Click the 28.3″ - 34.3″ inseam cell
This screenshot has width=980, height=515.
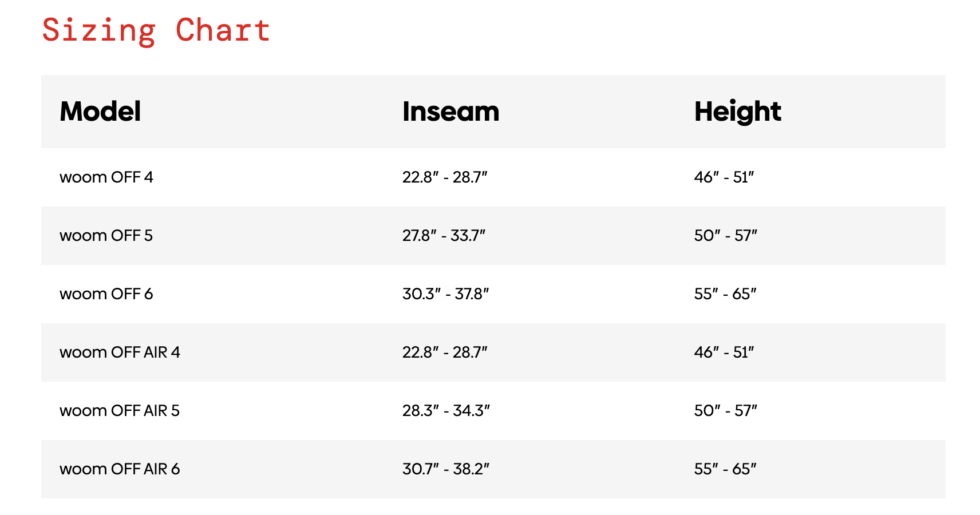pyautogui.click(x=446, y=411)
